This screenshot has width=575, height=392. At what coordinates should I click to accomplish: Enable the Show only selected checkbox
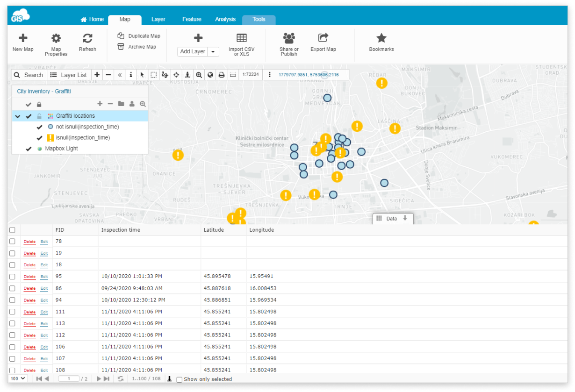[179, 379]
